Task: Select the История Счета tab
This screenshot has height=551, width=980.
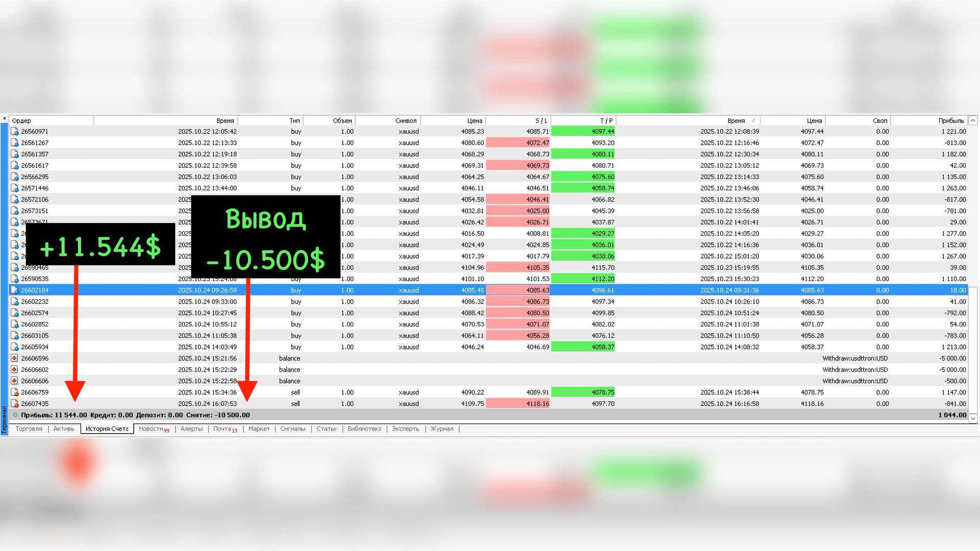Action: tap(107, 429)
